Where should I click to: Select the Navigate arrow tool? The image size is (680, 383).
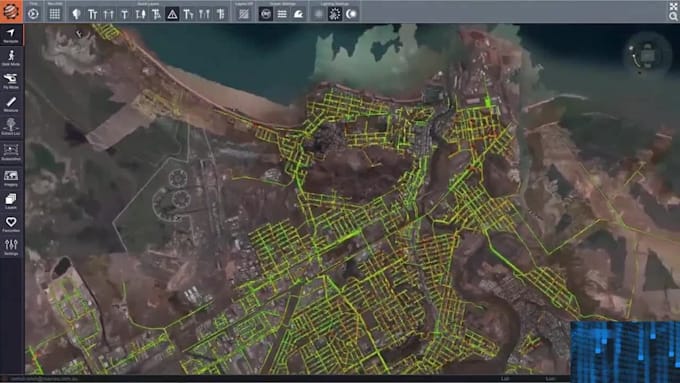pos(11,35)
